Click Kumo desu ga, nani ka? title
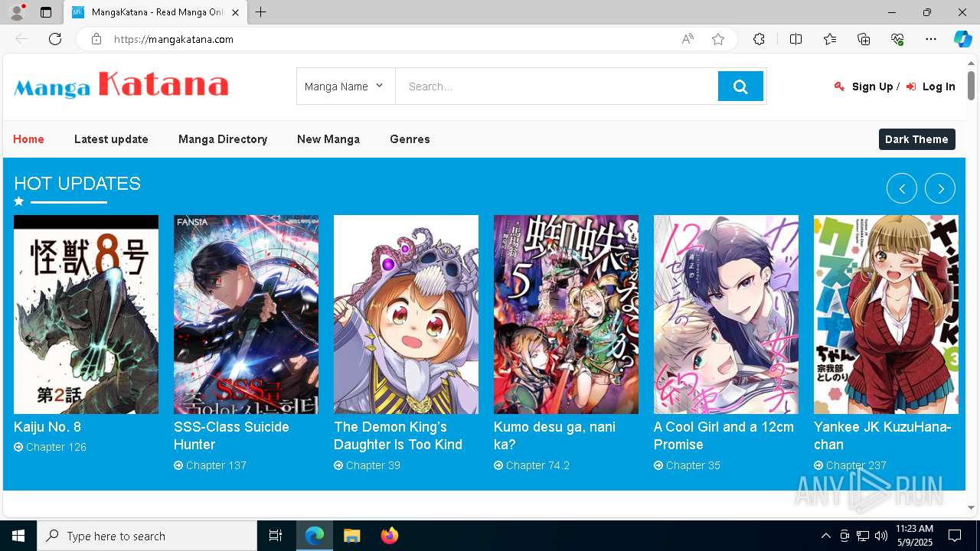This screenshot has width=980, height=551. [x=554, y=435]
